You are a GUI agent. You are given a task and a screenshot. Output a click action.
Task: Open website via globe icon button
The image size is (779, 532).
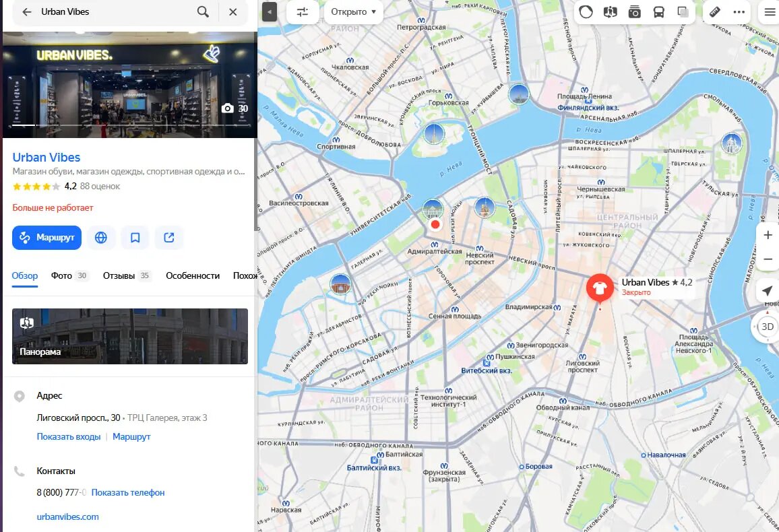101,238
